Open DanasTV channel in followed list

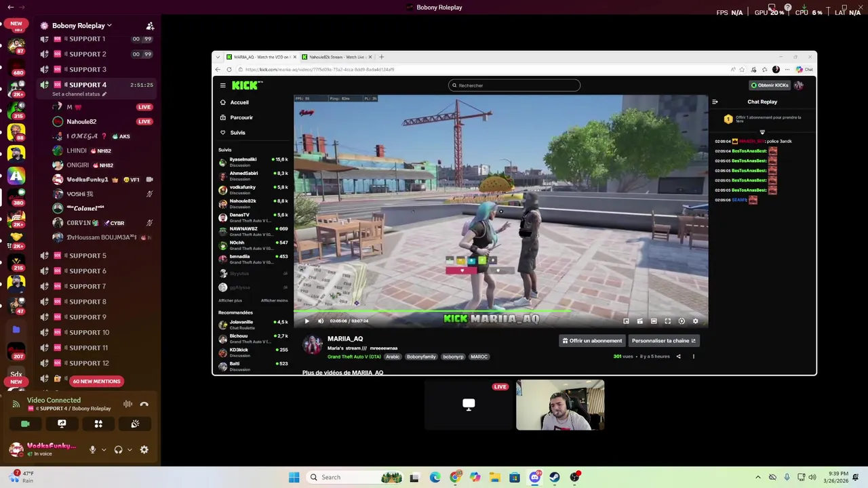253,218
